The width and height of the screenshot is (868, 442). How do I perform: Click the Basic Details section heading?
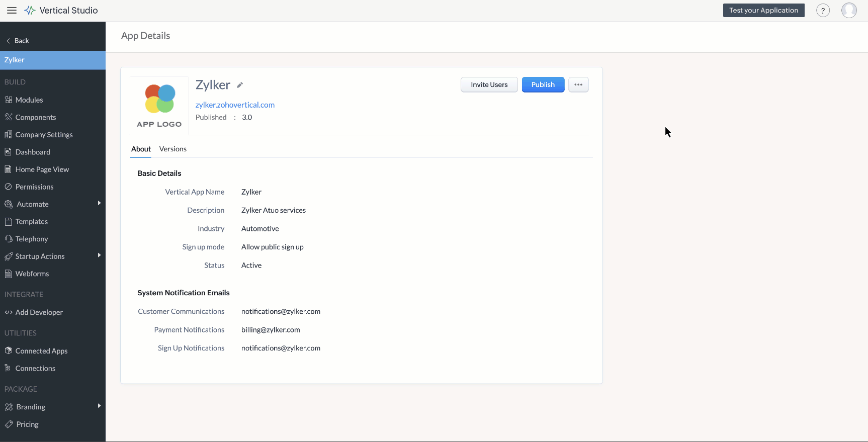coord(159,173)
